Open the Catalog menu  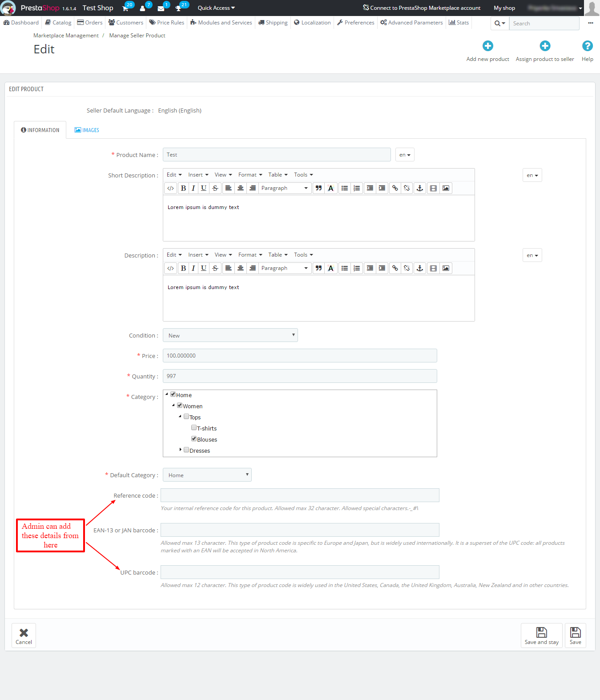58,23
